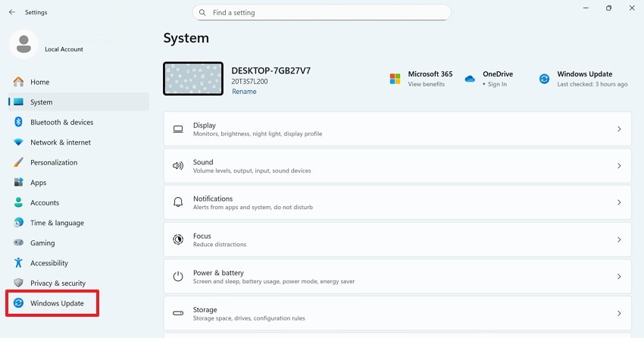Click the Personalization paintbrush icon
Image resolution: width=644 pixels, height=338 pixels.
click(18, 162)
